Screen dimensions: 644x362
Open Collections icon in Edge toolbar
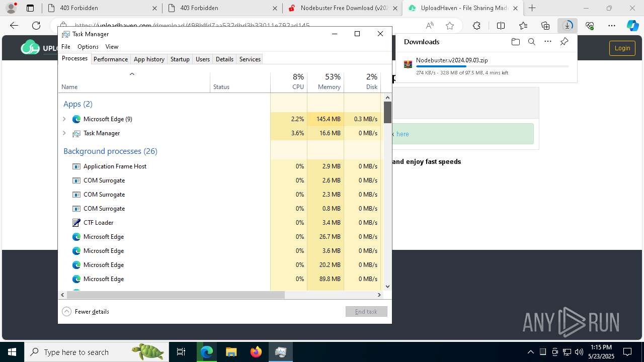[545, 26]
